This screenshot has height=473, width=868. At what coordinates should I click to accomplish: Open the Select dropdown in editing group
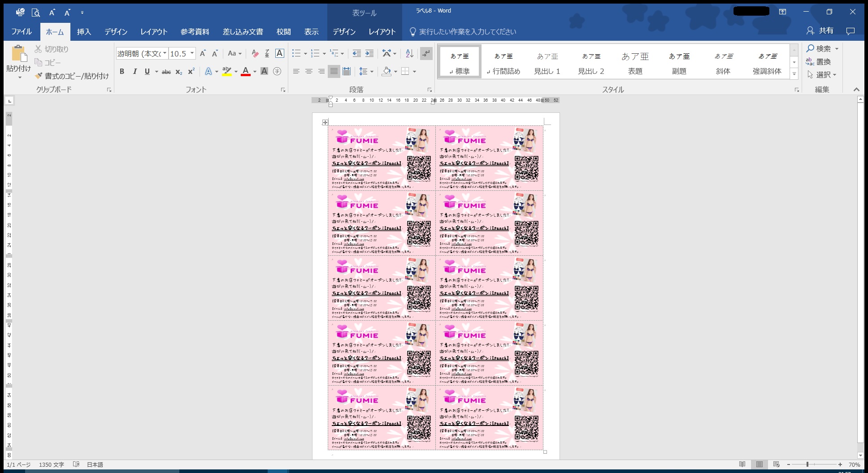(x=822, y=75)
